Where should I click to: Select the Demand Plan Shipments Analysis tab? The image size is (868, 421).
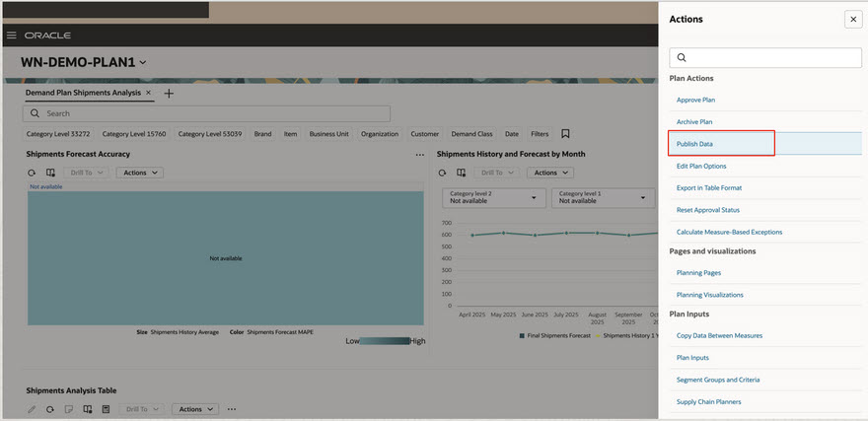(x=83, y=93)
